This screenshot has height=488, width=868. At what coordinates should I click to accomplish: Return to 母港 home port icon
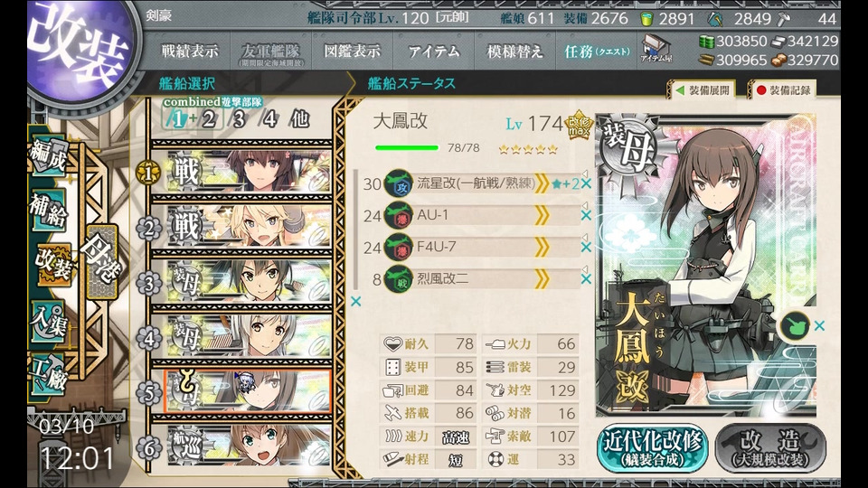click(x=100, y=262)
